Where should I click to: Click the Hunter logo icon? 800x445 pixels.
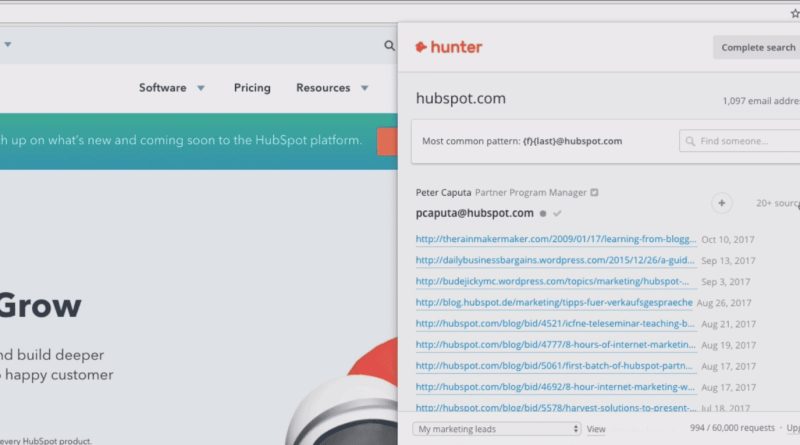coord(421,47)
